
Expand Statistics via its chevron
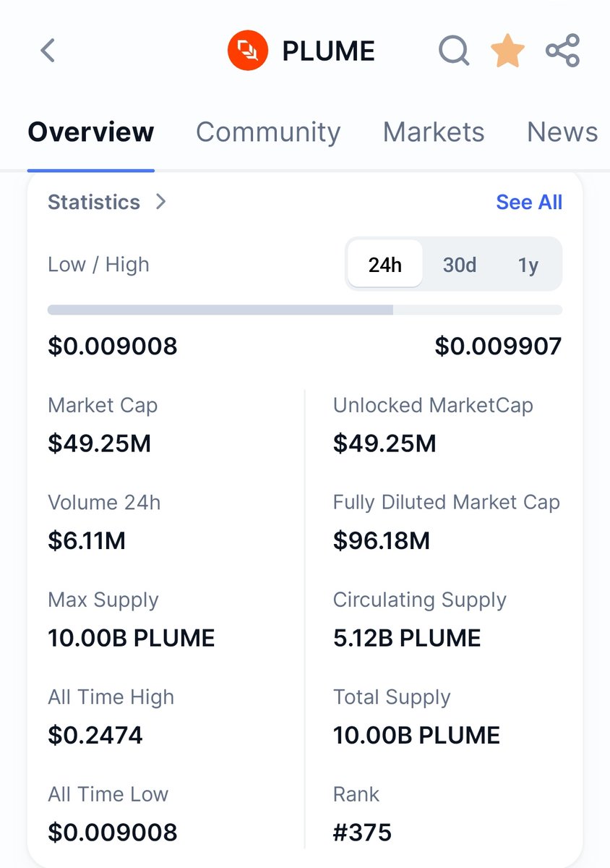click(161, 202)
